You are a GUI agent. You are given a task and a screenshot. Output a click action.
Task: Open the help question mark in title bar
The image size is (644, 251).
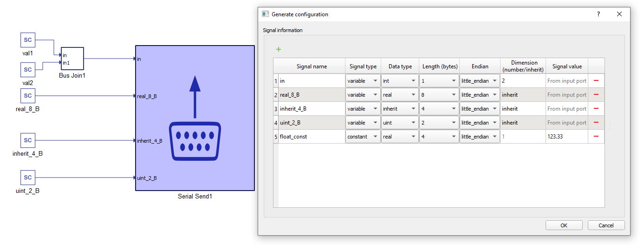[x=598, y=14]
